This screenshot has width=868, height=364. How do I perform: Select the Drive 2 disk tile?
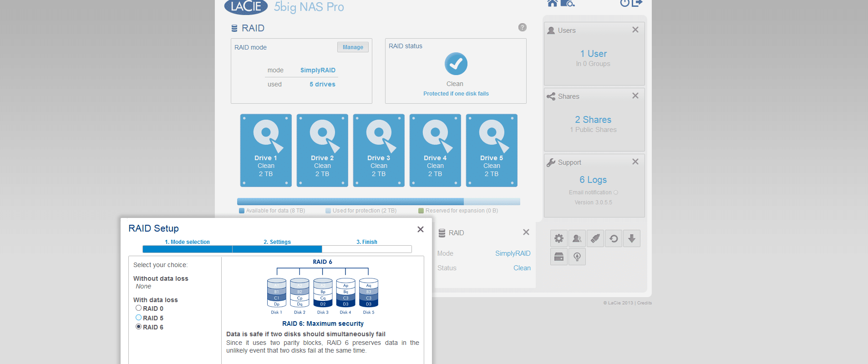pyautogui.click(x=322, y=150)
